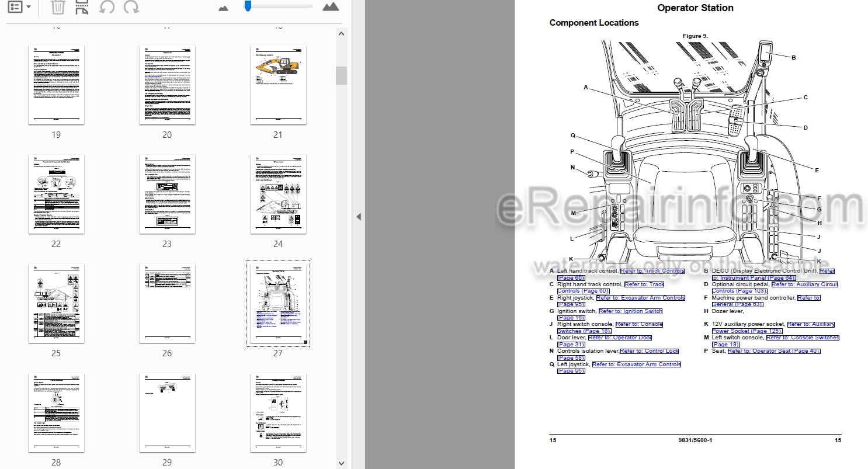Open page 20 thumbnail
Image resolution: width=868 pixels, height=469 pixels.
click(167, 85)
